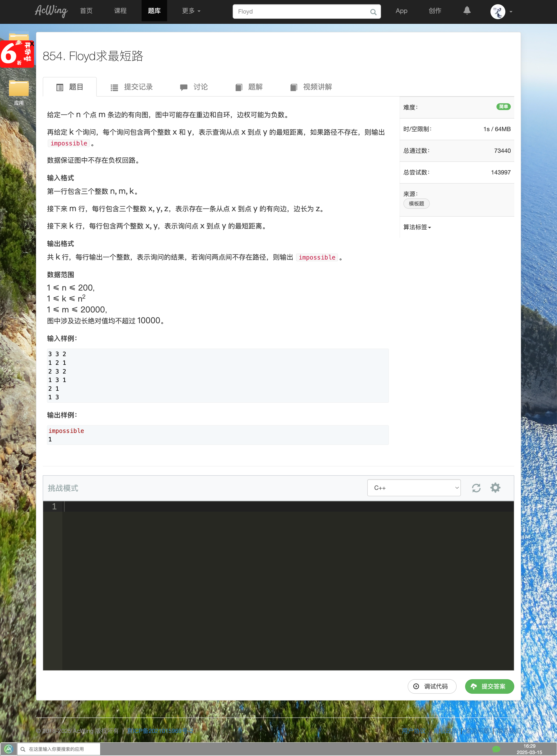Open 课程 in navigation bar
This screenshot has width=557, height=756.
click(x=120, y=11)
